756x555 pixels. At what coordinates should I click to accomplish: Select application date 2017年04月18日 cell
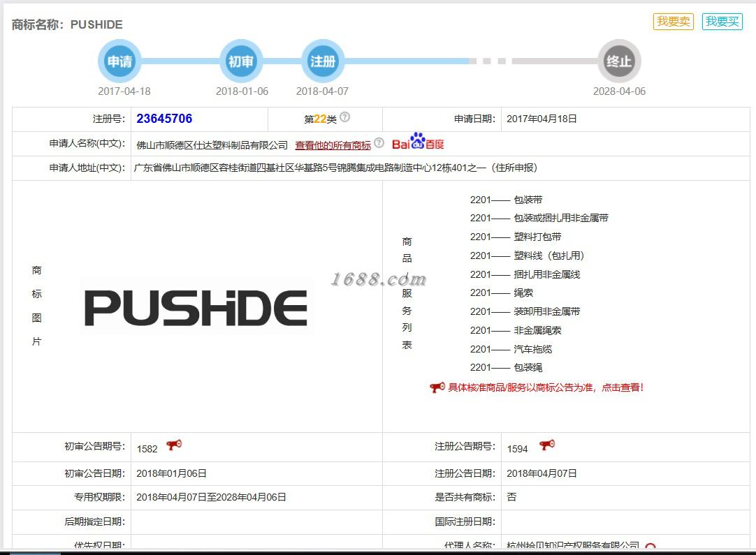pyautogui.click(x=541, y=119)
